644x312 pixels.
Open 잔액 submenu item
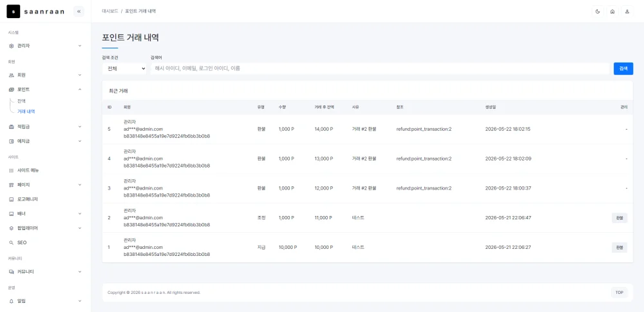[22, 101]
